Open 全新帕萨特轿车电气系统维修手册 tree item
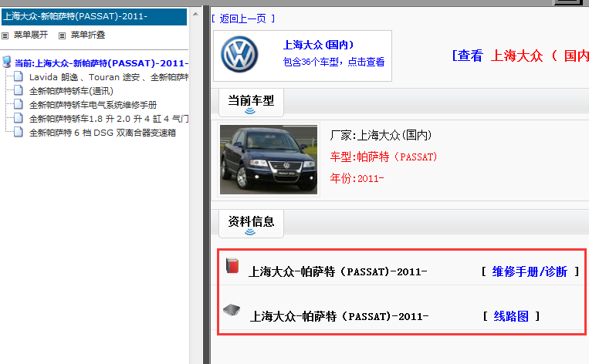This screenshot has height=364, width=589. pyautogui.click(x=93, y=105)
